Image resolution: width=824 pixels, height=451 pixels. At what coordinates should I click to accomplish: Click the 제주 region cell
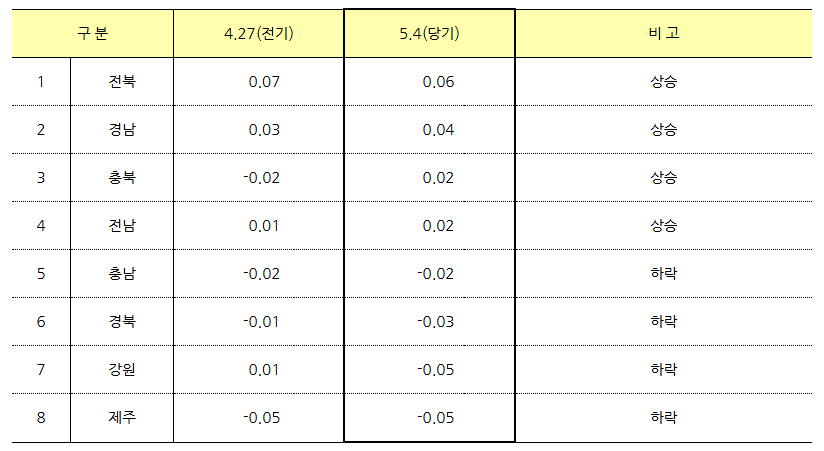point(122,417)
